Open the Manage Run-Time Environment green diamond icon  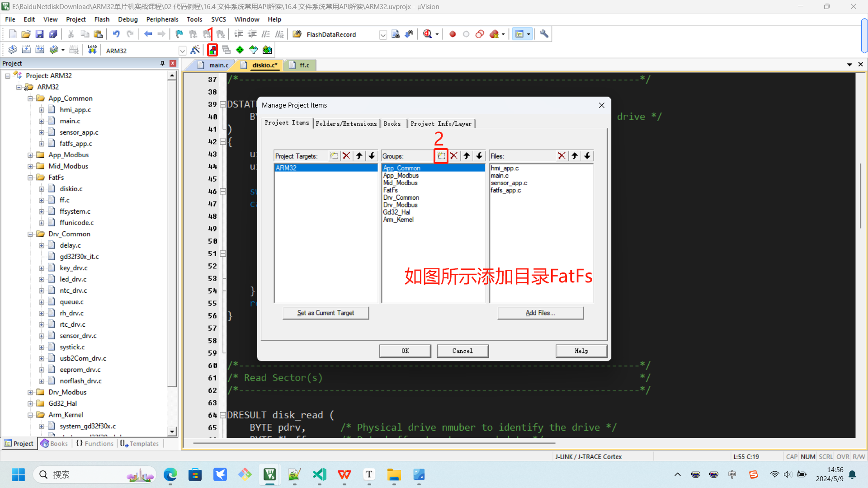[240, 50]
